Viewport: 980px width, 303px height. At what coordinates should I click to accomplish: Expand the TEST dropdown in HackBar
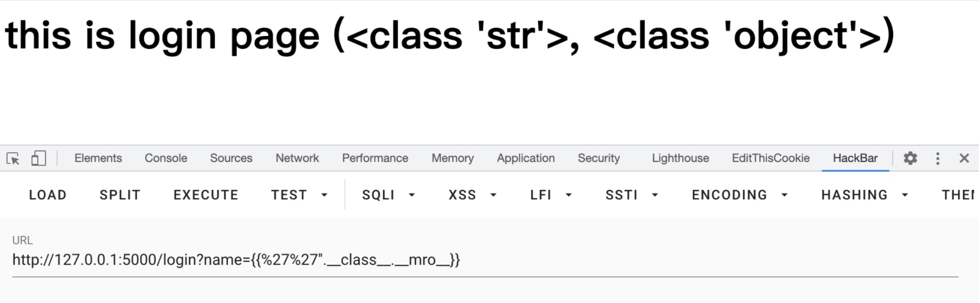click(299, 195)
